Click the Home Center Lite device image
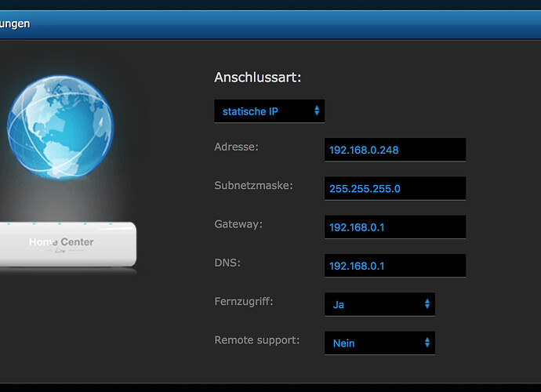Viewport: 541px width, 392px height. click(x=68, y=245)
